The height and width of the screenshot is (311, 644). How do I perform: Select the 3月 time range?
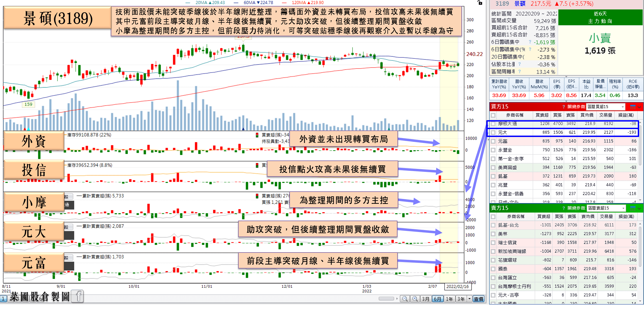tap(426, 299)
